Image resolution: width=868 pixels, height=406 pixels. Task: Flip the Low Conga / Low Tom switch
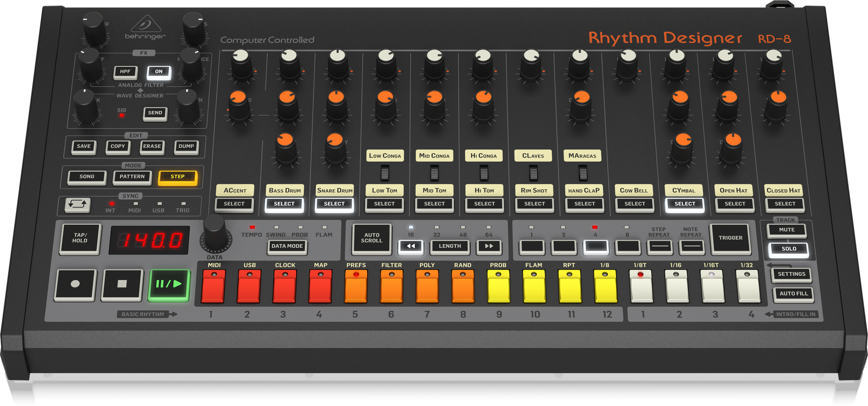[x=385, y=174]
